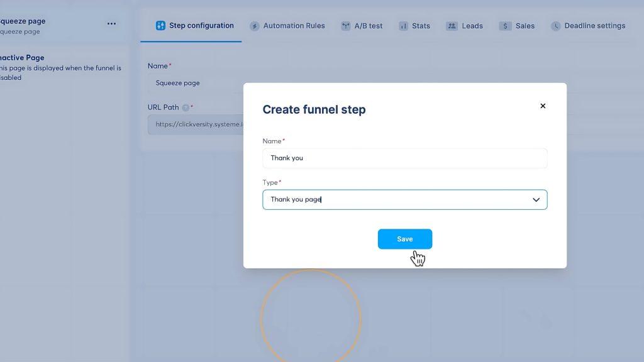Click the URL Path help icon

[186, 107]
